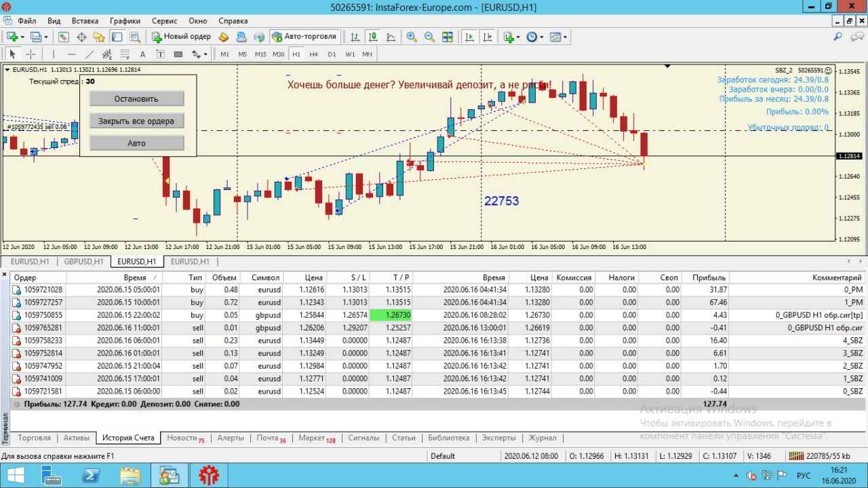The height and width of the screenshot is (488, 868).
Task: Open the Файл menu
Action: (x=27, y=21)
